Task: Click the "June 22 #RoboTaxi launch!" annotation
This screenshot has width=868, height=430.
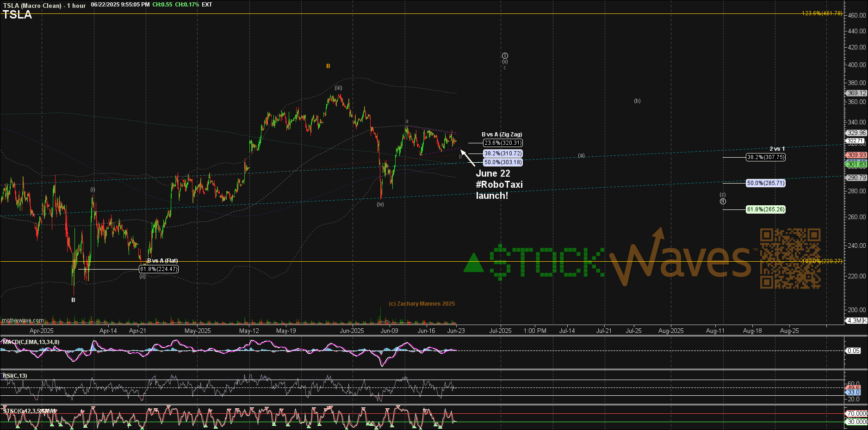Action: [x=499, y=184]
